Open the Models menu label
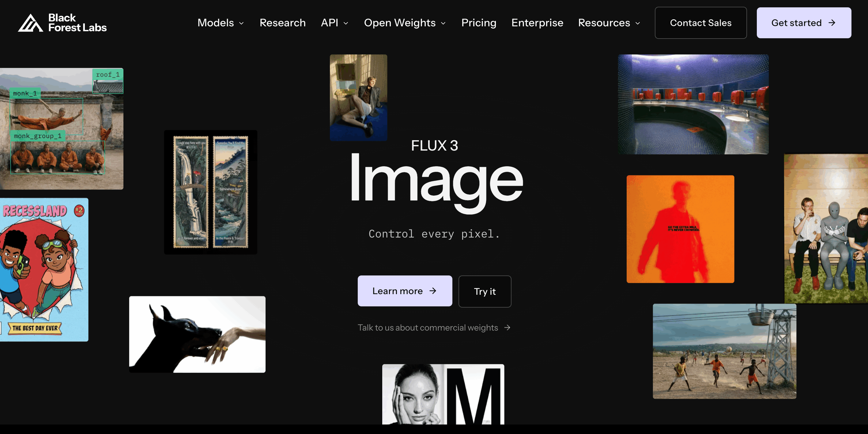The height and width of the screenshot is (434, 868). [215, 23]
